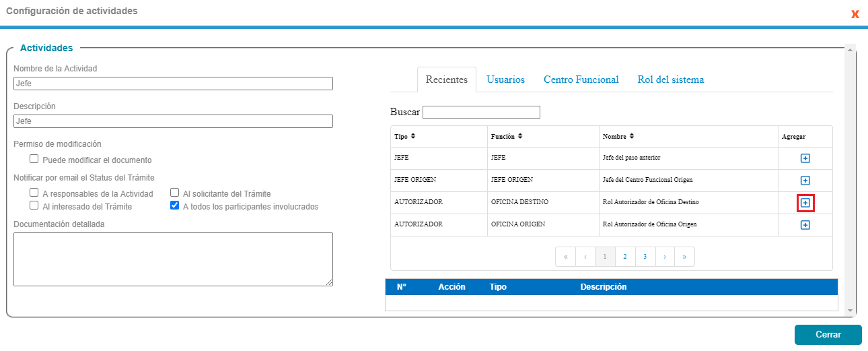Click the Buscar search field

(481, 113)
